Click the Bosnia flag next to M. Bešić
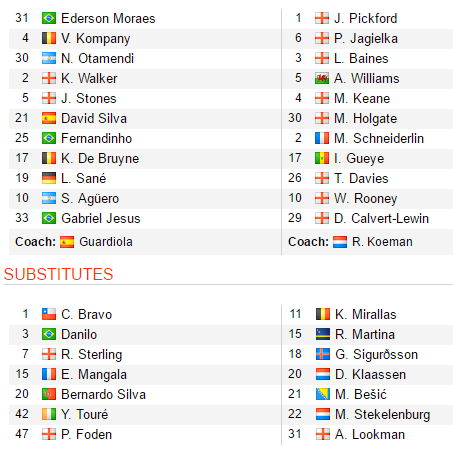 click(323, 394)
